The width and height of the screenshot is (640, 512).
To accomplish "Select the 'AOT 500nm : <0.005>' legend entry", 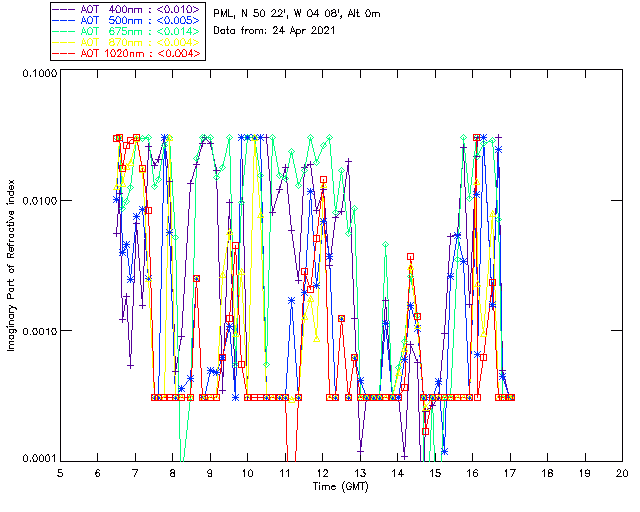I will [127, 20].
